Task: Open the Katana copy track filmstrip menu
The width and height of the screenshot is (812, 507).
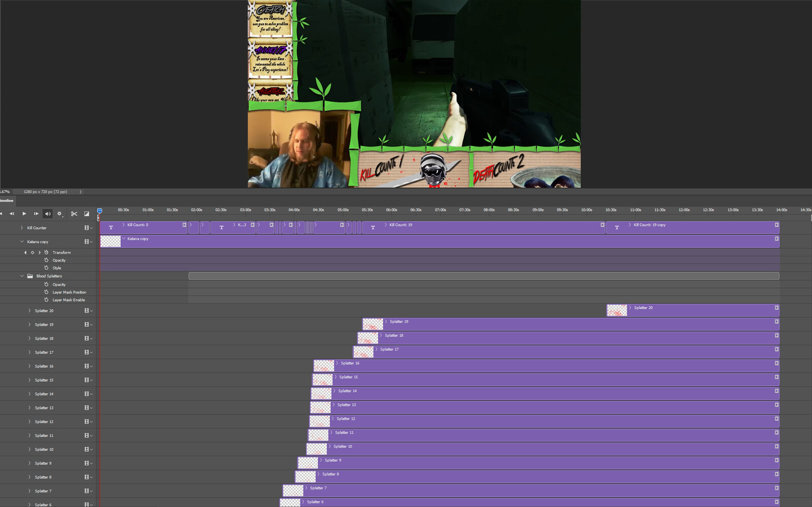Action: 88,242
